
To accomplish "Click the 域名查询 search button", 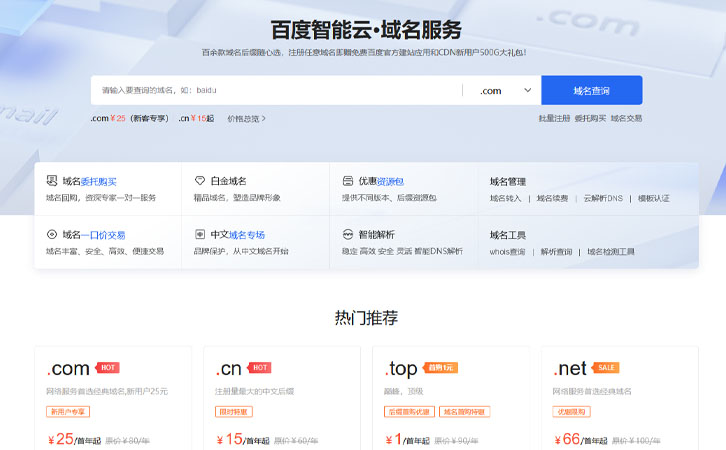I will [x=591, y=90].
